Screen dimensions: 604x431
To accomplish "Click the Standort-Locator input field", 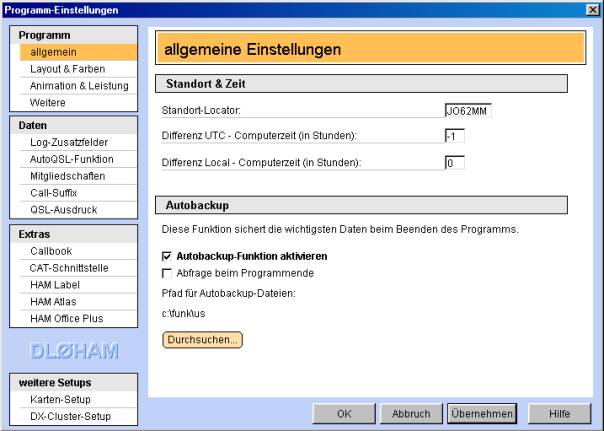I will point(468,111).
